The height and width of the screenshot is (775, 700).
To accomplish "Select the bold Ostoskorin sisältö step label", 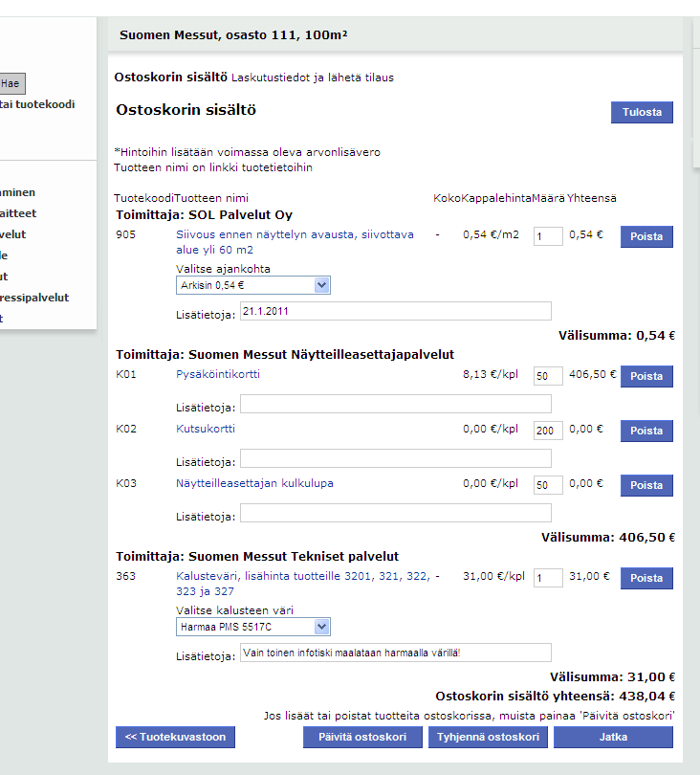I will (171, 77).
